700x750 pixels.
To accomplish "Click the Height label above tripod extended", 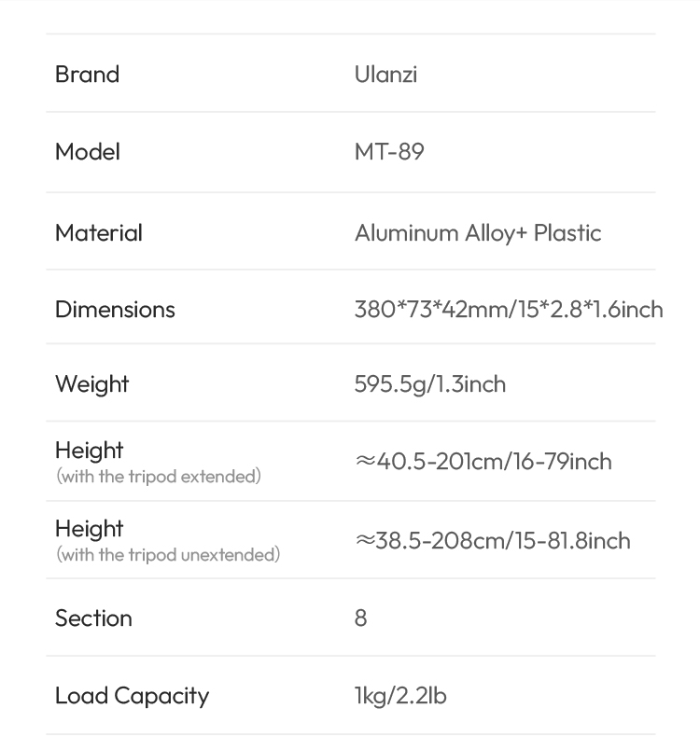I will point(90,451).
